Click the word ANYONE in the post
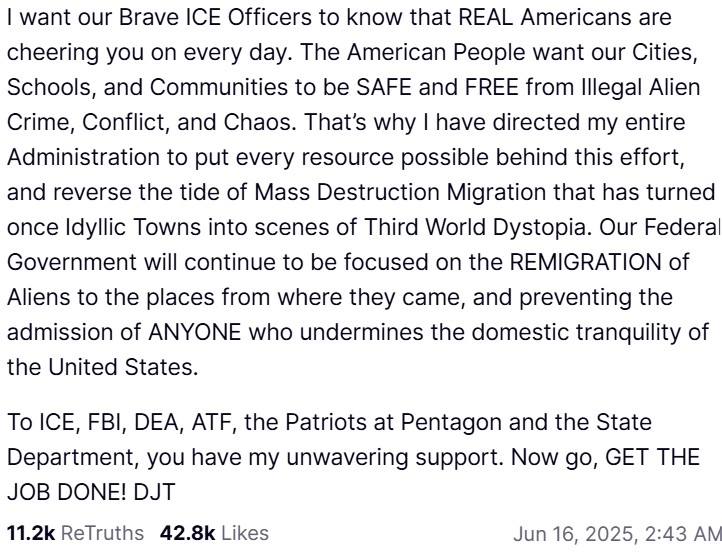 click(195, 332)
